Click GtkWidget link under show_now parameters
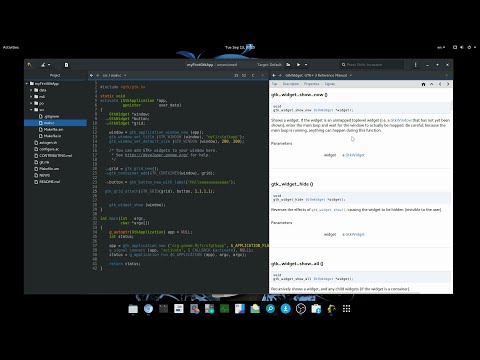Screen dimensions: 480x360 355,155
